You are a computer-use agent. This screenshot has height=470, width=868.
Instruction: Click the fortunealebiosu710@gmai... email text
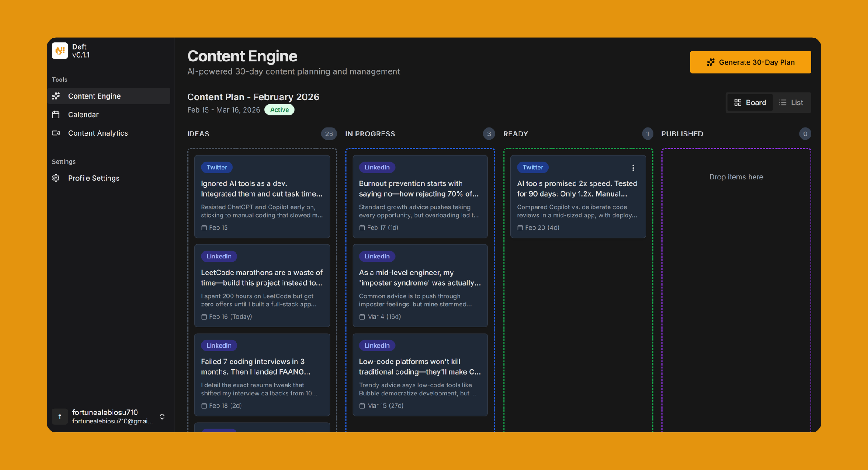click(x=113, y=421)
